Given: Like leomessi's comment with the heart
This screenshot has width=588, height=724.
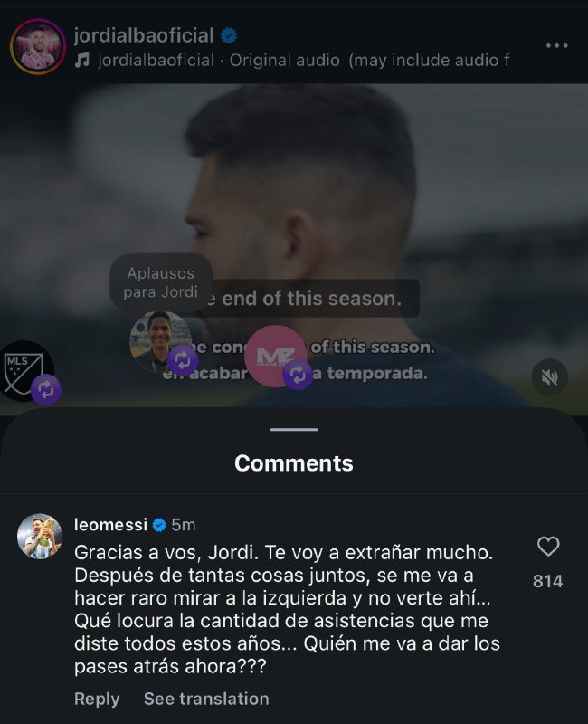Looking at the screenshot, I should click(548, 547).
